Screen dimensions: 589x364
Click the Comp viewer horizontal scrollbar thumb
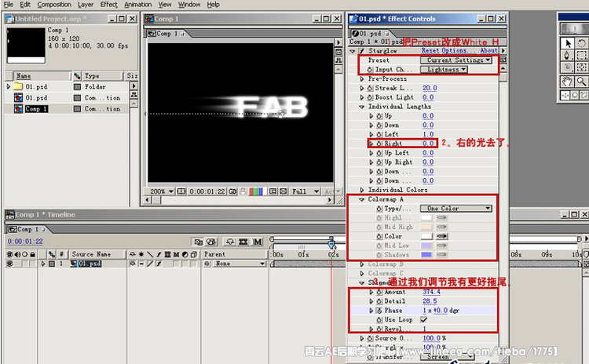point(156,200)
